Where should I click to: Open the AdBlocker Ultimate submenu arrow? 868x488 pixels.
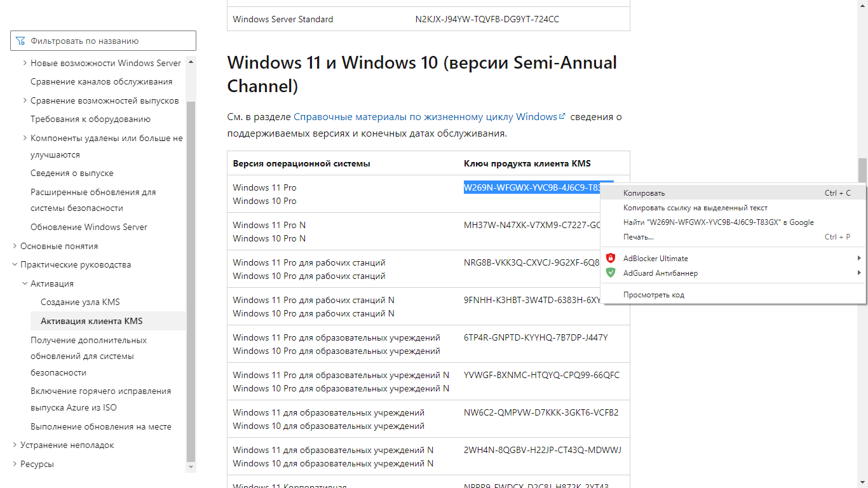pyautogui.click(x=859, y=259)
